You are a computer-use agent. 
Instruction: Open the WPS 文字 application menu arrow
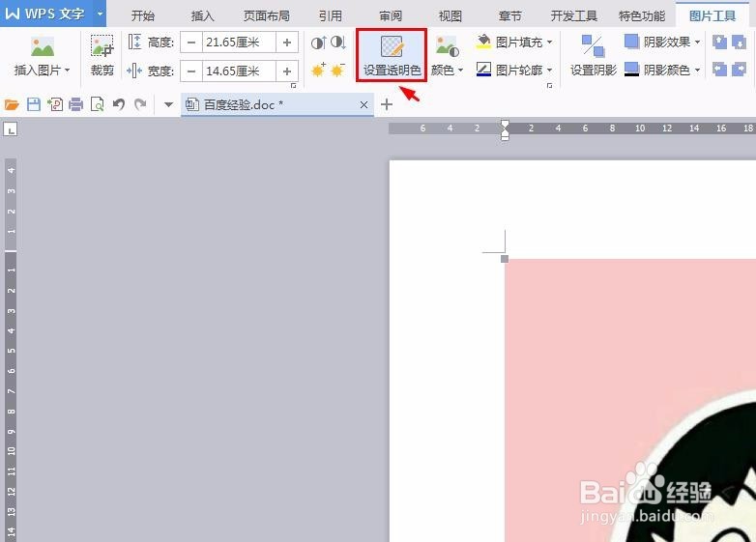coord(100,14)
